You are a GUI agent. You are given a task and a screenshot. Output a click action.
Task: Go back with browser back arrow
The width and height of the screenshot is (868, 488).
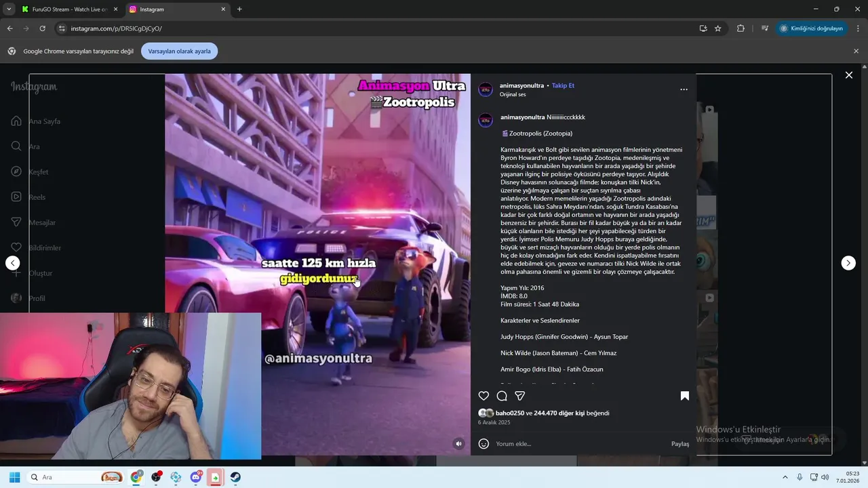[9, 28]
